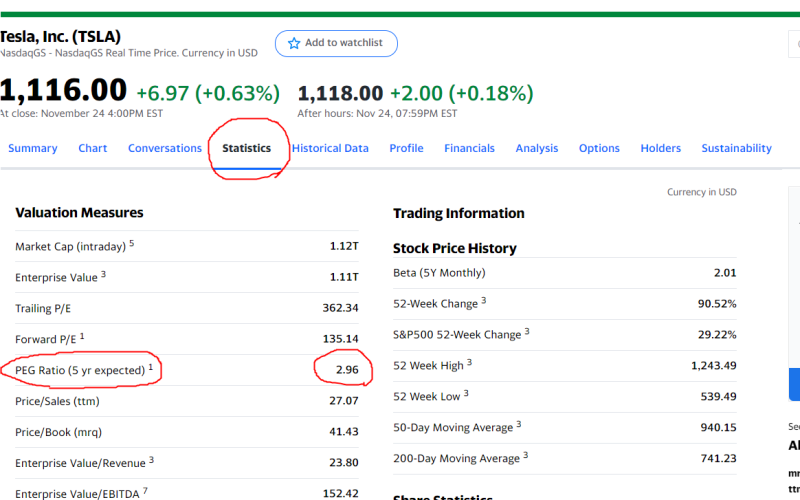
Task: Click the Valuation Measures heading
Action: (x=79, y=213)
